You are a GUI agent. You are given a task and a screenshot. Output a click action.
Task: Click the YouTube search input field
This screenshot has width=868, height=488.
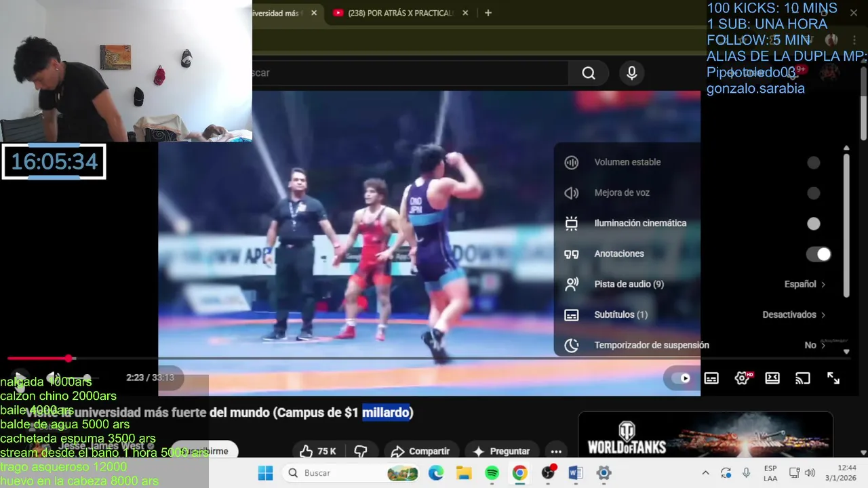pyautogui.click(x=410, y=73)
